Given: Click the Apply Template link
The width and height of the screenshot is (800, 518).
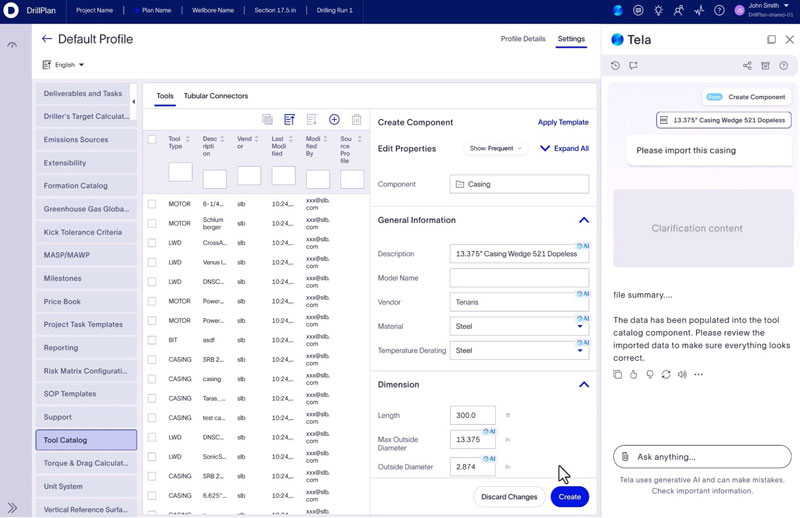Looking at the screenshot, I should coord(563,122).
